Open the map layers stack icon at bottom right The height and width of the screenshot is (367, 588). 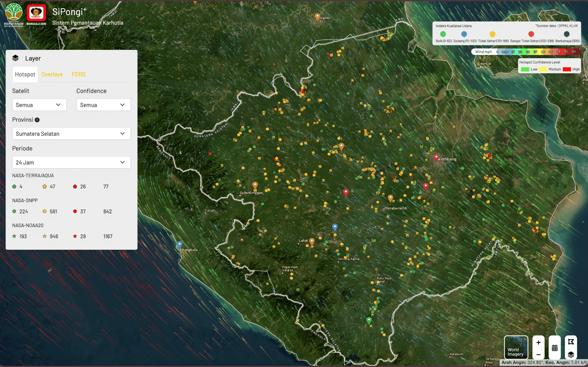(x=571, y=354)
